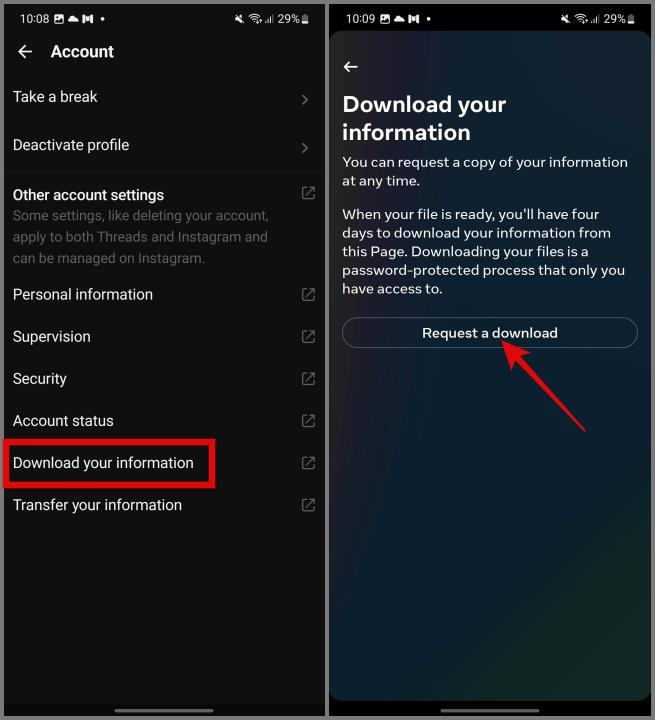Open Personal information settings
Image resolution: width=655 pixels, height=720 pixels.
(x=164, y=294)
